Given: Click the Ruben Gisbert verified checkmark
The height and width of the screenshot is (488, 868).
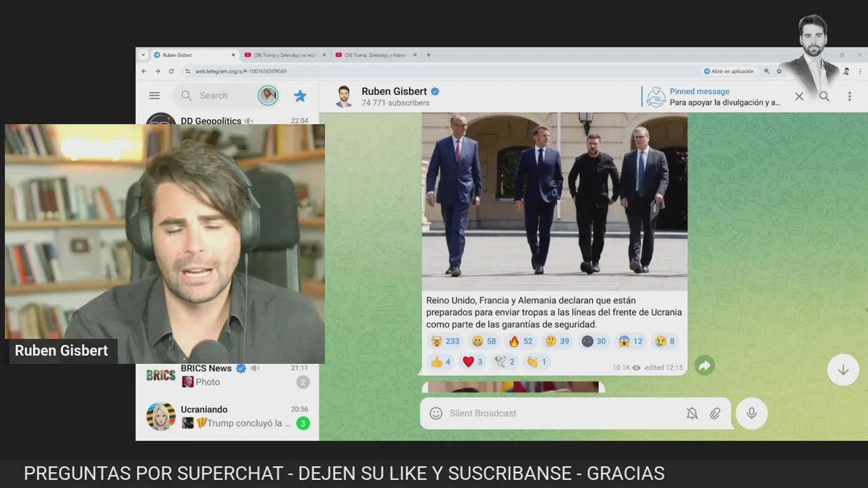Looking at the screenshot, I should coord(435,91).
